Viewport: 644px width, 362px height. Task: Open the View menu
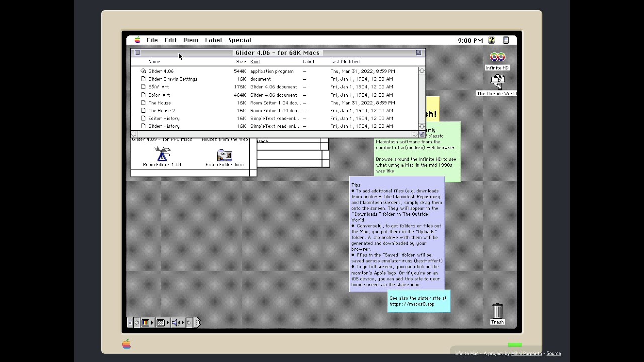(191, 40)
